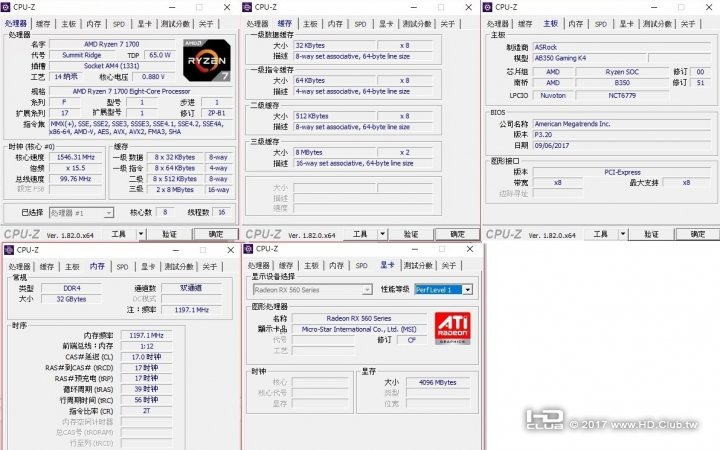Switch to 显卡 tab in the mainboard window
This screenshot has height=450, width=720.
coord(626,24)
